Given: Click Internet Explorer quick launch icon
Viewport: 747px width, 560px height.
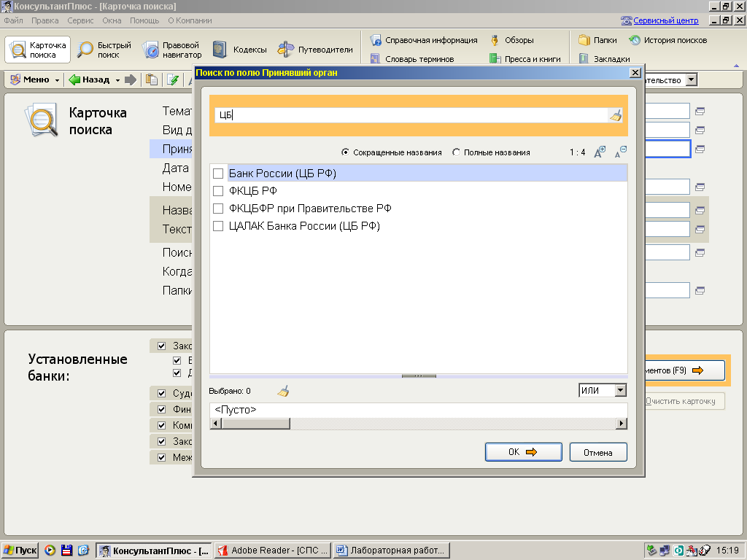Looking at the screenshot, I should (x=83, y=551).
